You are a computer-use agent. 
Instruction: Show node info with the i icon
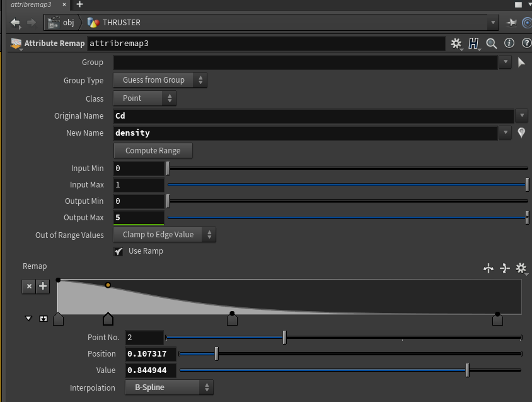(x=509, y=43)
